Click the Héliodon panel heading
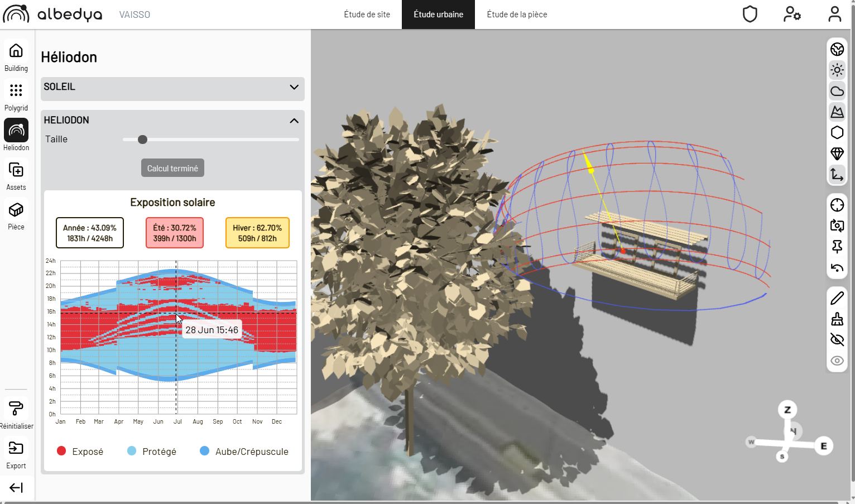The width and height of the screenshot is (855, 504). click(69, 57)
